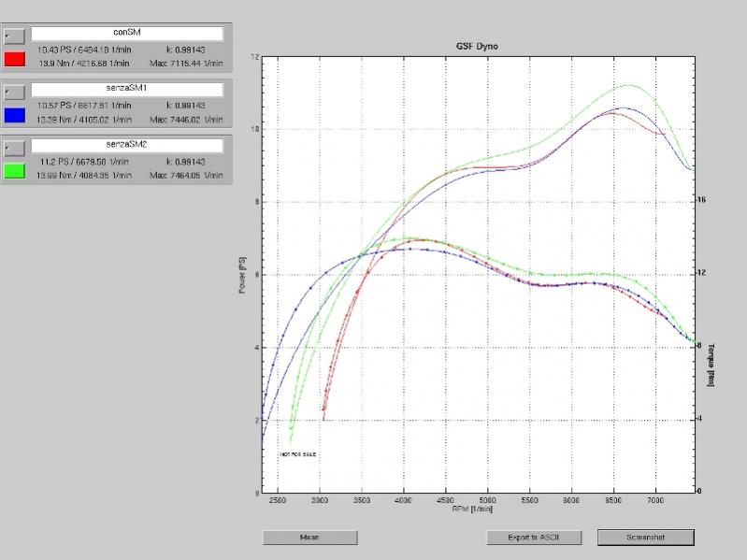The width and height of the screenshot is (747, 560).
Task: Toggle the small button beside conSM
Action: (14, 36)
